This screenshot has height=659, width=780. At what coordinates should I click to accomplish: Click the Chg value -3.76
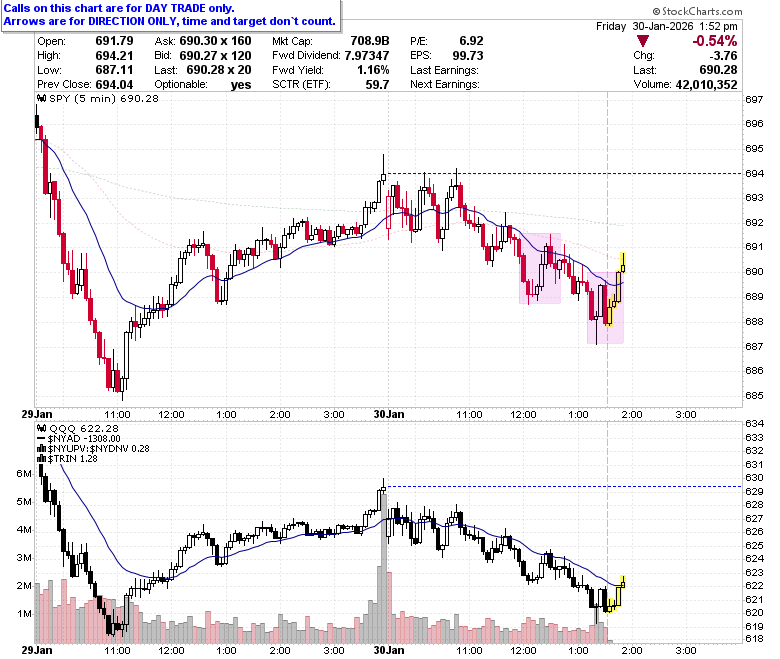(723, 55)
